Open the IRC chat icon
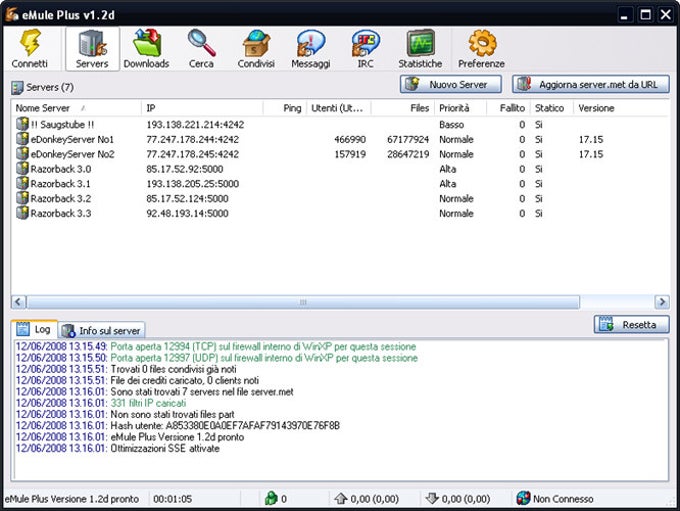The height and width of the screenshot is (511, 680). [365, 43]
